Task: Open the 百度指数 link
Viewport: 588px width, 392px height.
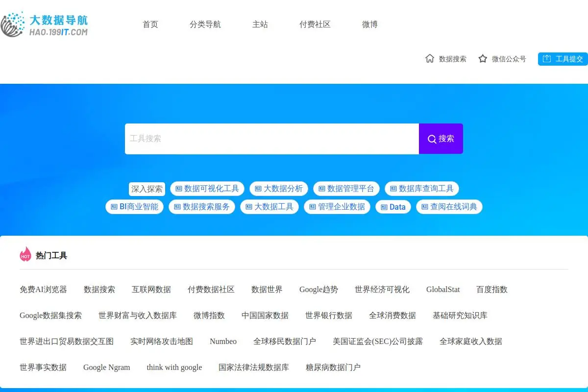Action: click(x=492, y=290)
